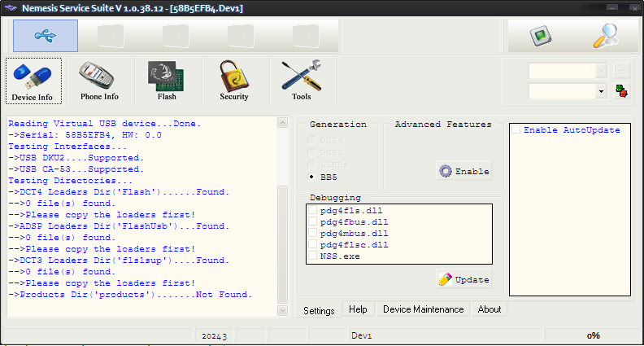
Task: Select the DCT3 generation radio button
Action: (311, 152)
